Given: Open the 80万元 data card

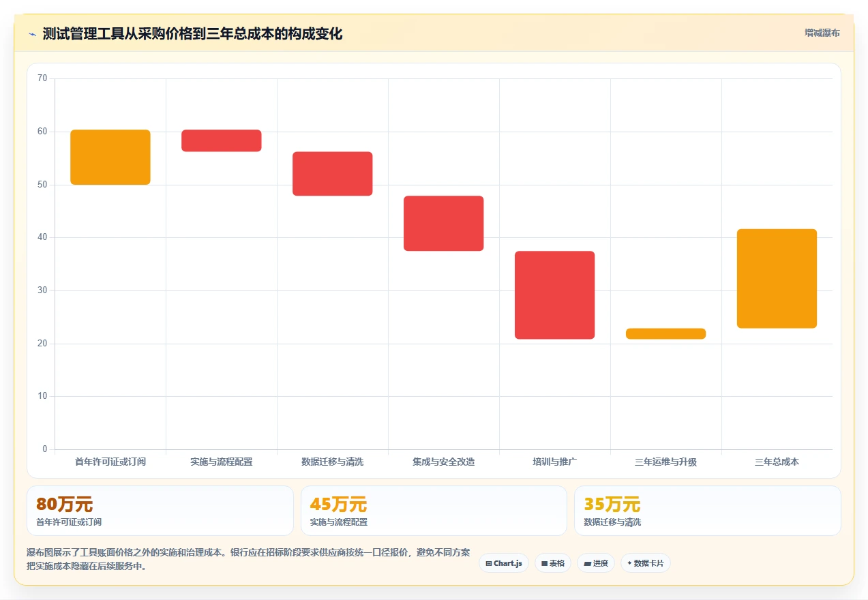Looking at the screenshot, I should (160, 511).
